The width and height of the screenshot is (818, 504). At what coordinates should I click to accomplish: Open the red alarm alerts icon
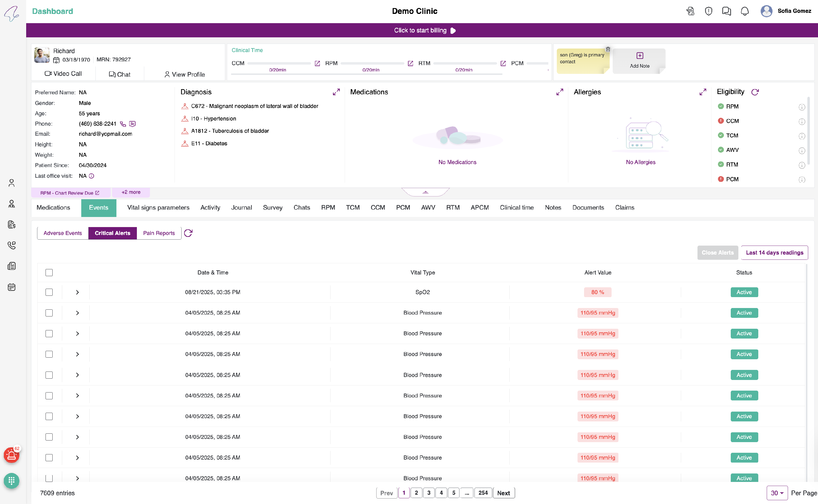(x=12, y=455)
